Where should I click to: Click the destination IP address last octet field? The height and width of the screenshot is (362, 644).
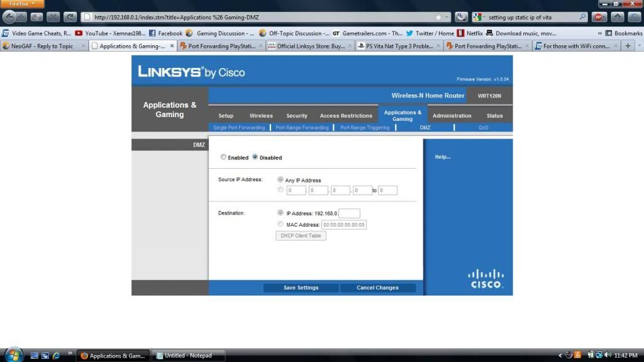[x=349, y=213]
